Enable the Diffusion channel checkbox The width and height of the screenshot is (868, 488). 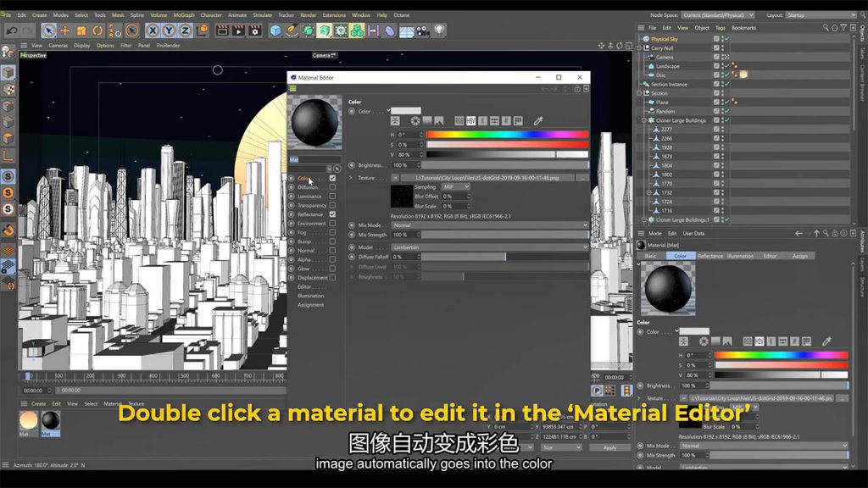[x=332, y=187]
